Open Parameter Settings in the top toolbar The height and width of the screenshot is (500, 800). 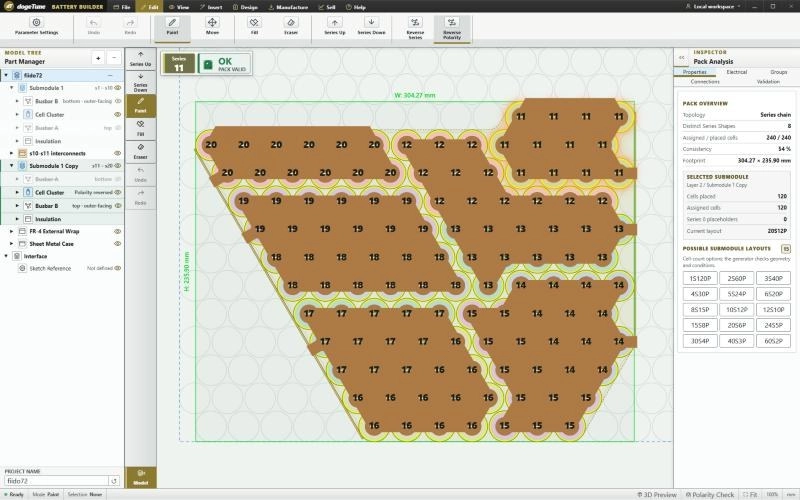pyautogui.click(x=36, y=27)
